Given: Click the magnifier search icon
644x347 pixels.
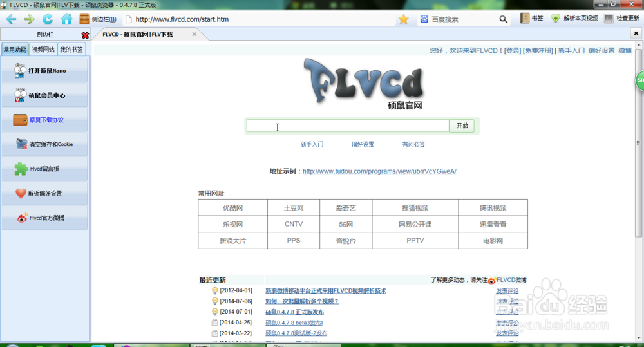Looking at the screenshot, I should click(503, 19).
